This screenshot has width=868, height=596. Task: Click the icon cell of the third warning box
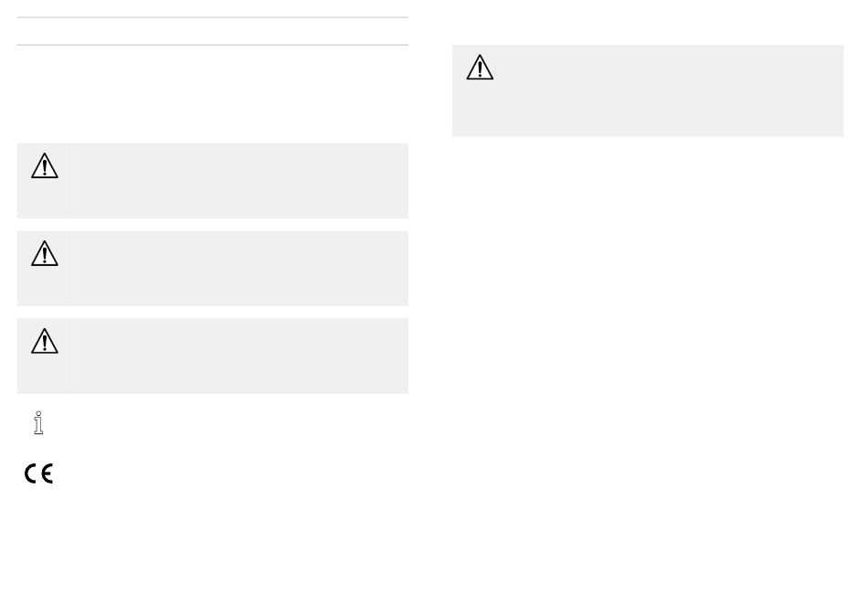point(44,357)
